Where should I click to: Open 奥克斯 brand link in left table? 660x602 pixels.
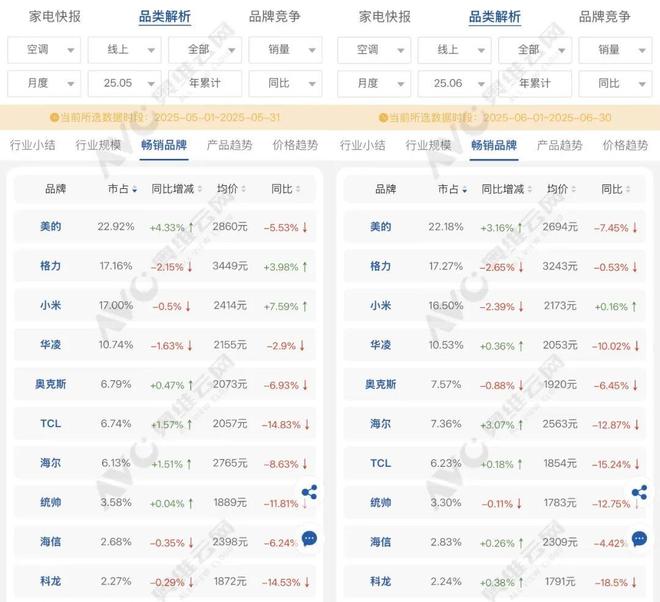click(51, 384)
